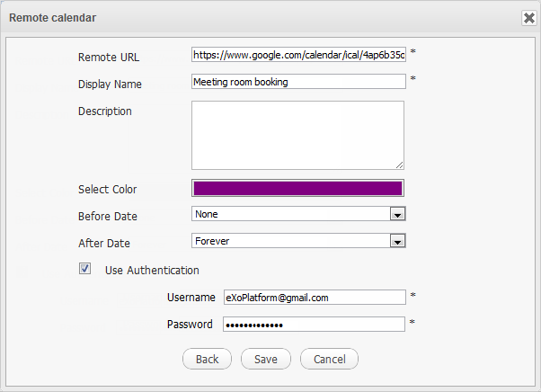
Task: Click the Remote URL text field
Action: point(298,55)
